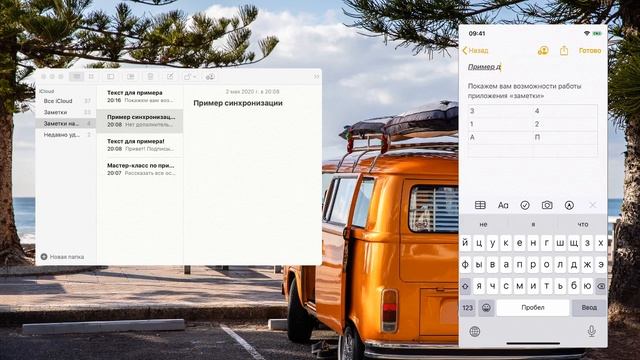Open the Aa text formatting options
Image resolution: width=640 pixels, height=360 pixels.
[x=503, y=205]
